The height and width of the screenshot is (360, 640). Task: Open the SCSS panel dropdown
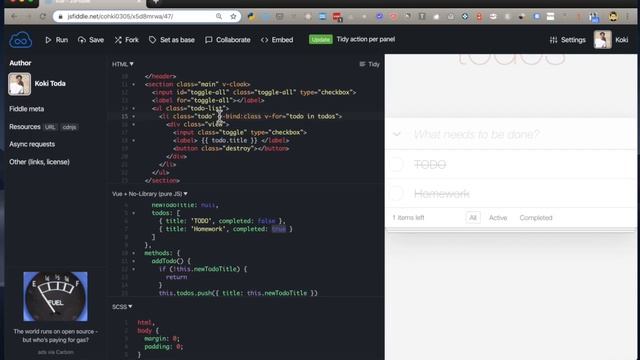pos(122,307)
